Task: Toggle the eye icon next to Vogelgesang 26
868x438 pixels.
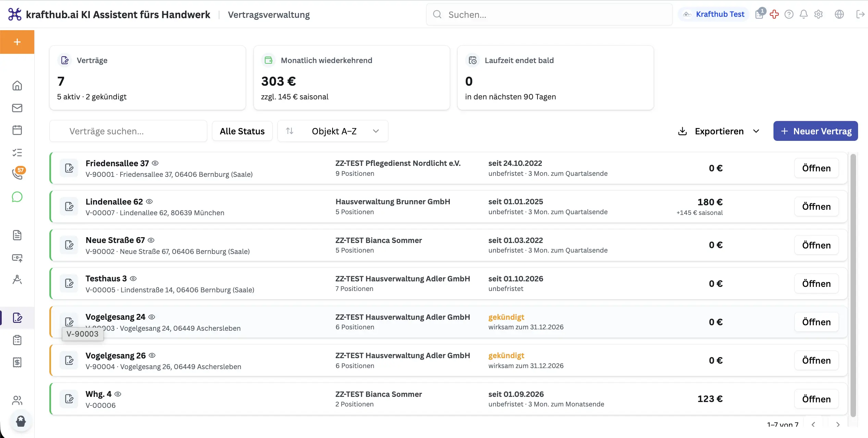Action: coord(152,355)
